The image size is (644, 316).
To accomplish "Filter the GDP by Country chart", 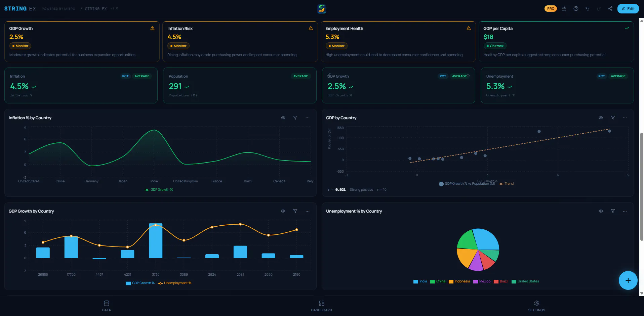I will pyautogui.click(x=613, y=118).
